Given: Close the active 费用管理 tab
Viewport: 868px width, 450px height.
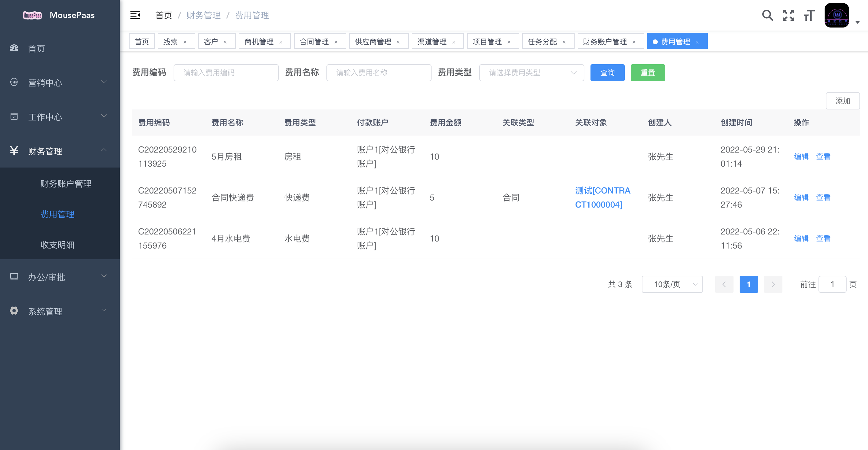Looking at the screenshot, I should (697, 42).
